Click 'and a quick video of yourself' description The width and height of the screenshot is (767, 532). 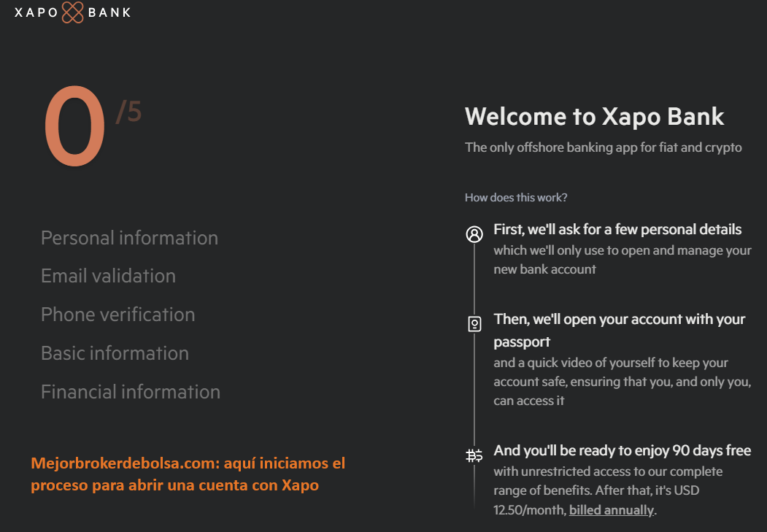click(623, 382)
